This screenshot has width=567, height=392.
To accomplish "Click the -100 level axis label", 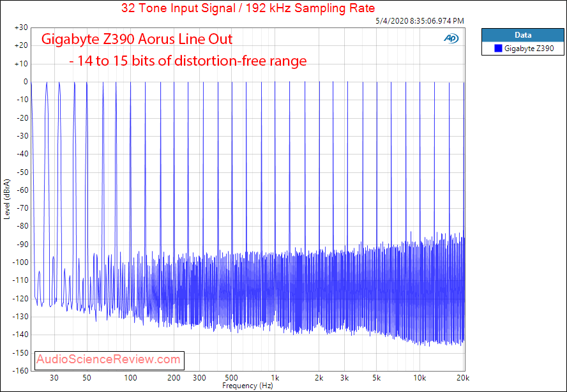I will (20, 262).
